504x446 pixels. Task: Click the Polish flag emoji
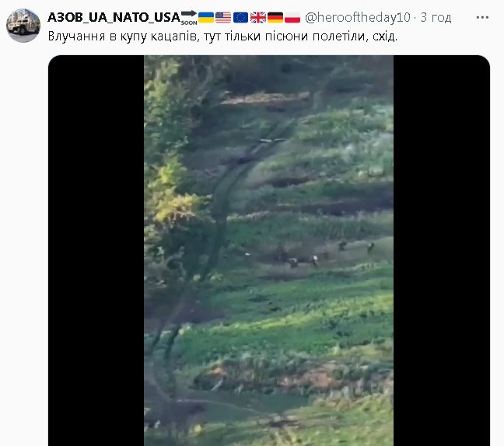(292, 17)
